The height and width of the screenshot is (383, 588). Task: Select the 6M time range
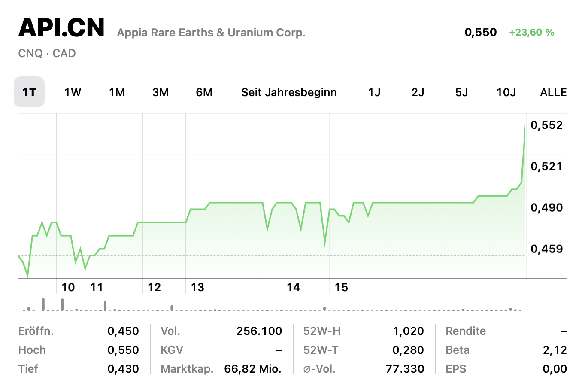(204, 92)
